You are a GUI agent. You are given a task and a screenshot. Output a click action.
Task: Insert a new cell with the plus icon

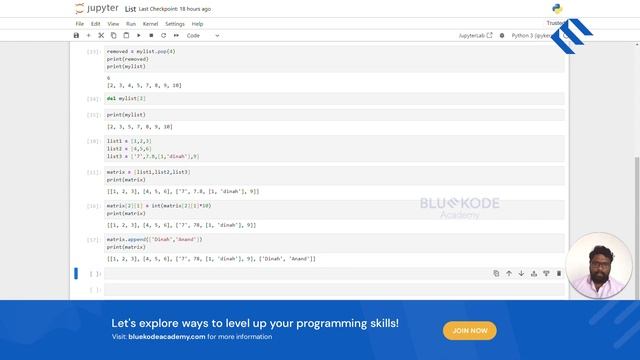88,36
